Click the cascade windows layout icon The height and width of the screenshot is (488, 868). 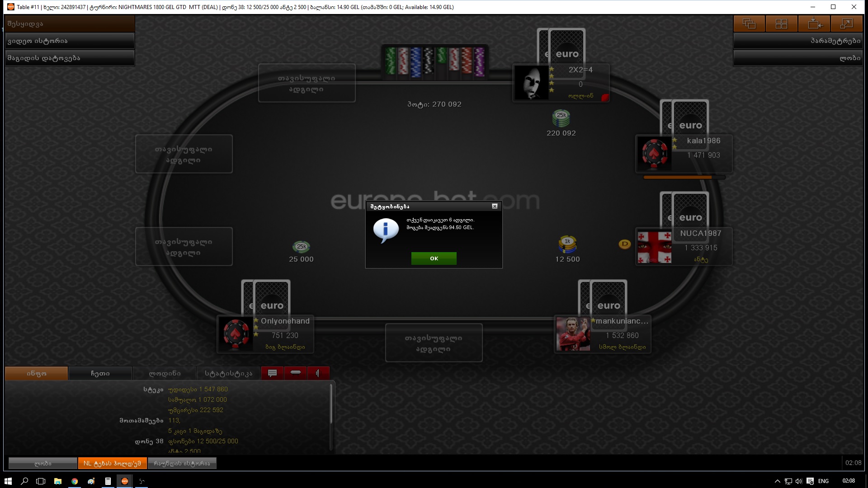[749, 23]
